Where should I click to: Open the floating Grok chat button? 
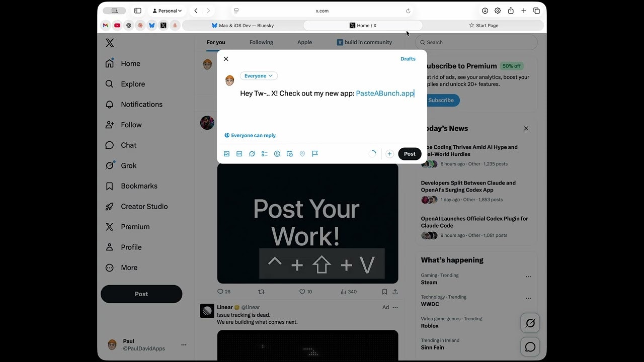click(x=530, y=323)
